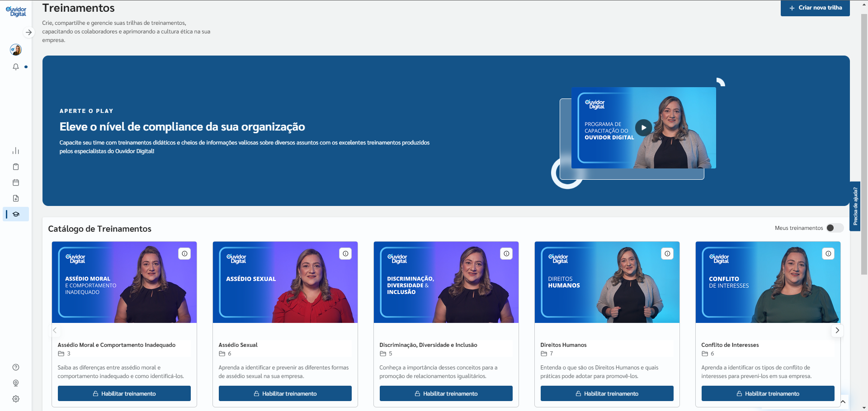Image resolution: width=868 pixels, height=411 pixels.
Task: Open user profile avatar
Action: [x=16, y=50]
